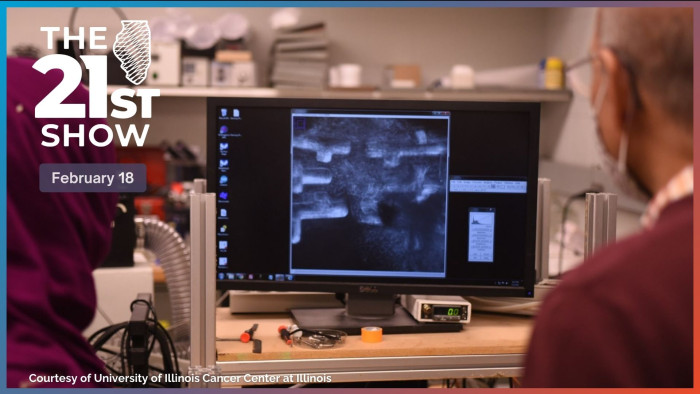This screenshot has height=394, width=700.
Task: Click the system tray clock on the monitor
Action: coord(515,283)
